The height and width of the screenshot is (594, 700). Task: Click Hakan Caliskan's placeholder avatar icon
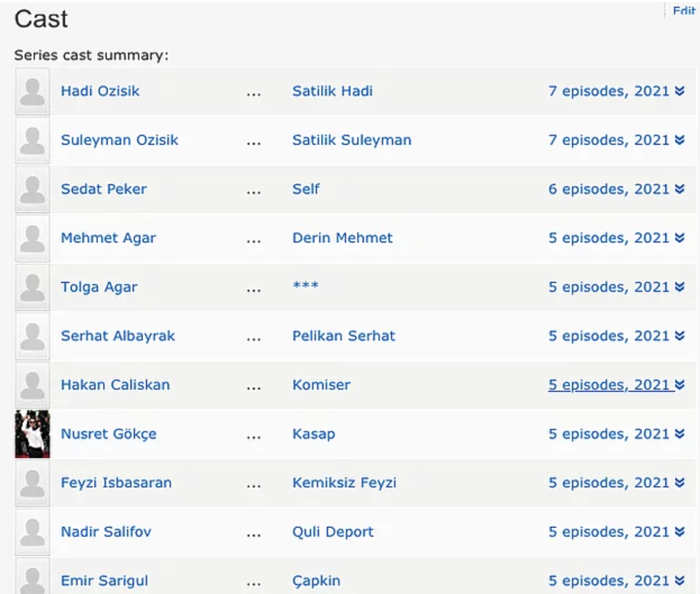(32, 385)
